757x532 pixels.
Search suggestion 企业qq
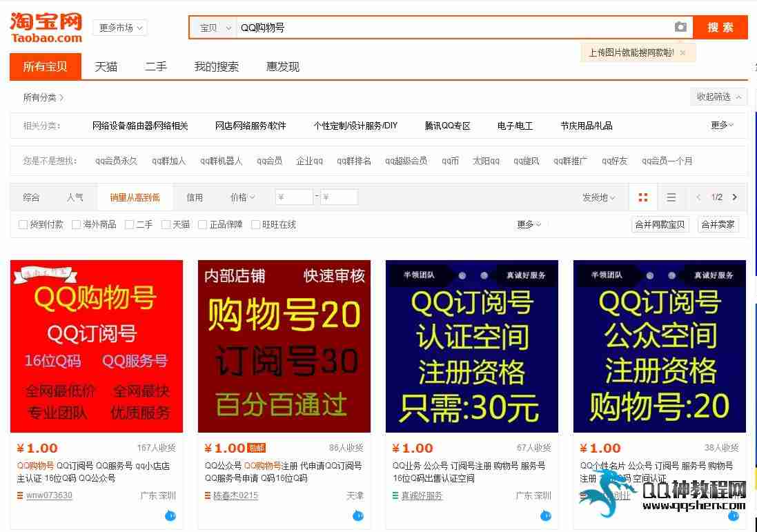pos(309,161)
